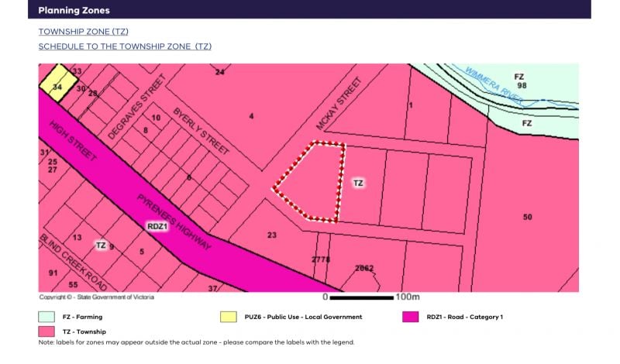Open the TOWNSHIP ZONE (TZ) link
The height and width of the screenshot is (364, 620).
tap(83, 32)
